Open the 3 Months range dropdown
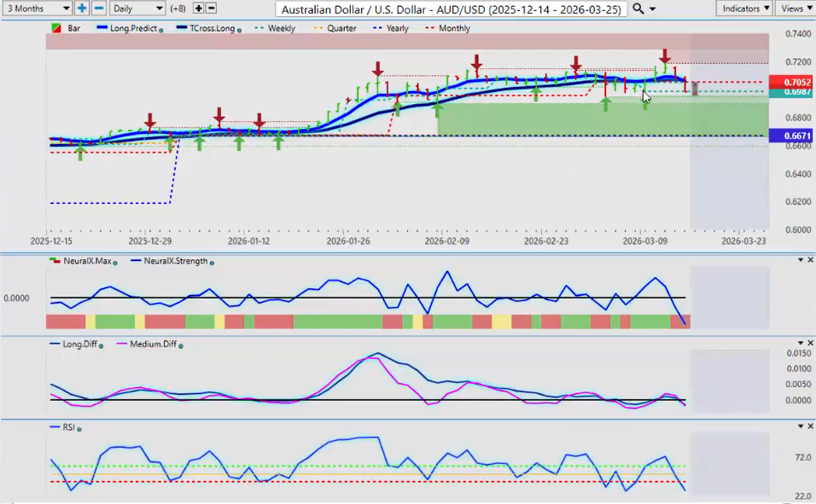This screenshot has width=816, height=504. 36,9
